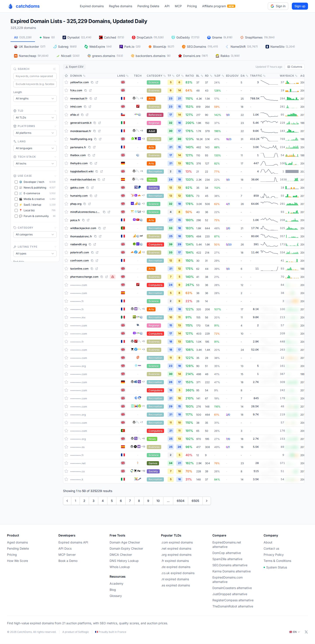Viewport: 315px width, 644px height.
Task: Select the SEO.Domains tab
Action: (199, 46)
